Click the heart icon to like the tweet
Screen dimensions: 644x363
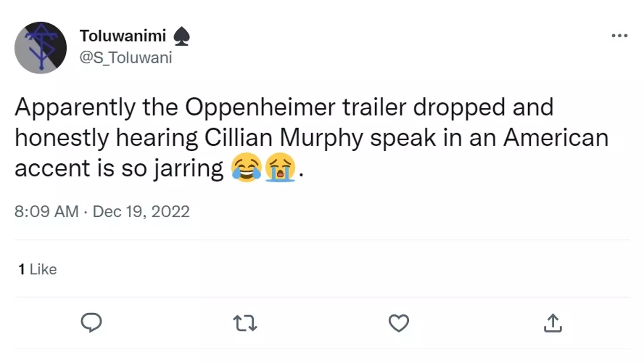pyautogui.click(x=398, y=323)
